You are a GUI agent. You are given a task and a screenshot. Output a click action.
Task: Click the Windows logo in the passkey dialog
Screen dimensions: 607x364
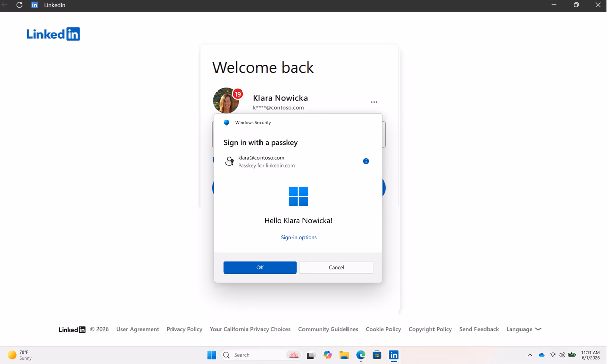coord(298,196)
